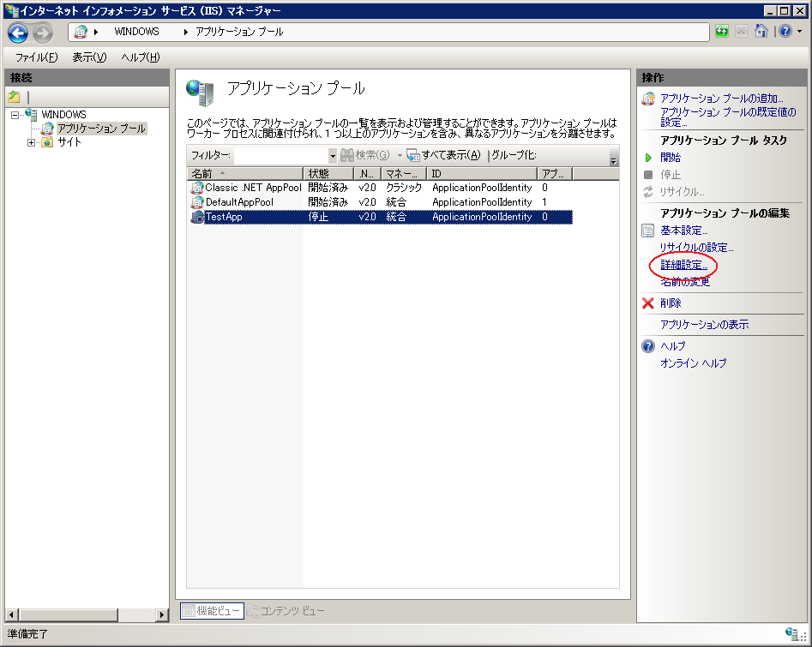
Task: Click the フィルター text input field
Action: [x=281, y=155]
